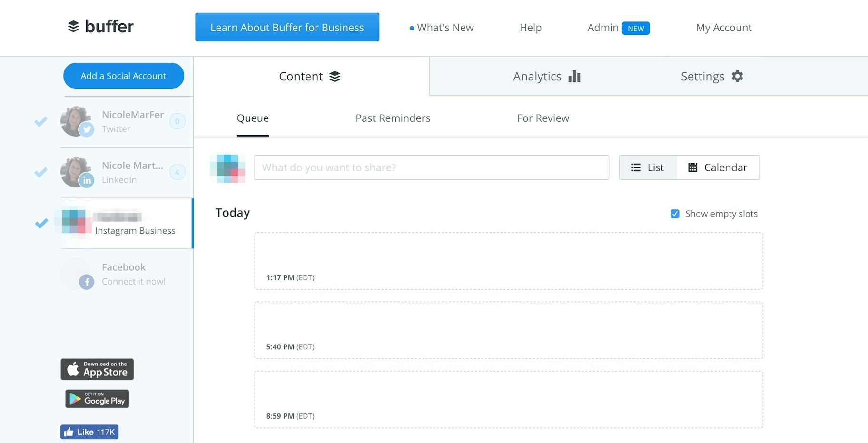The height and width of the screenshot is (443, 868).
Task: Switch to Calendar view
Action: (x=718, y=167)
